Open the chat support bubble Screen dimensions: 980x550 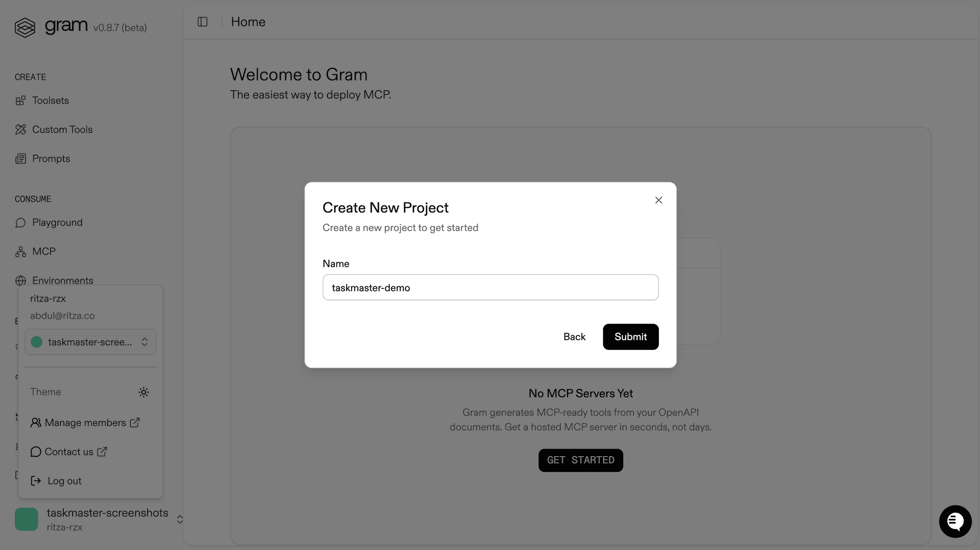click(x=955, y=521)
